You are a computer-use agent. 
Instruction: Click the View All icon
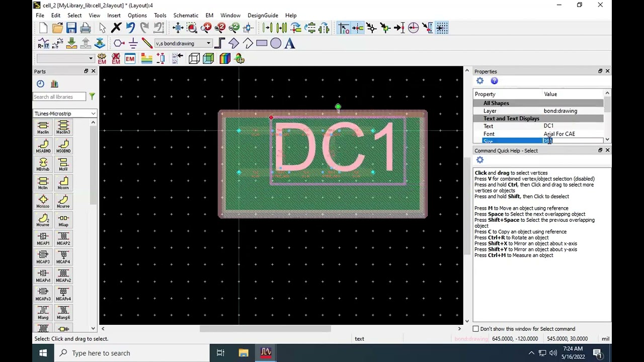(x=178, y=28)
